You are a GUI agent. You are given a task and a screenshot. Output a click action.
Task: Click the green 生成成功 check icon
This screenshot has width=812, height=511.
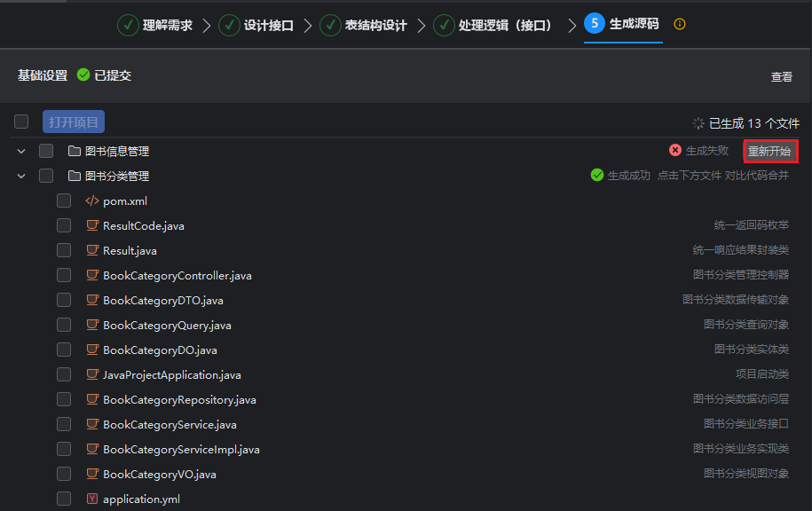click(x=597, y=176)
